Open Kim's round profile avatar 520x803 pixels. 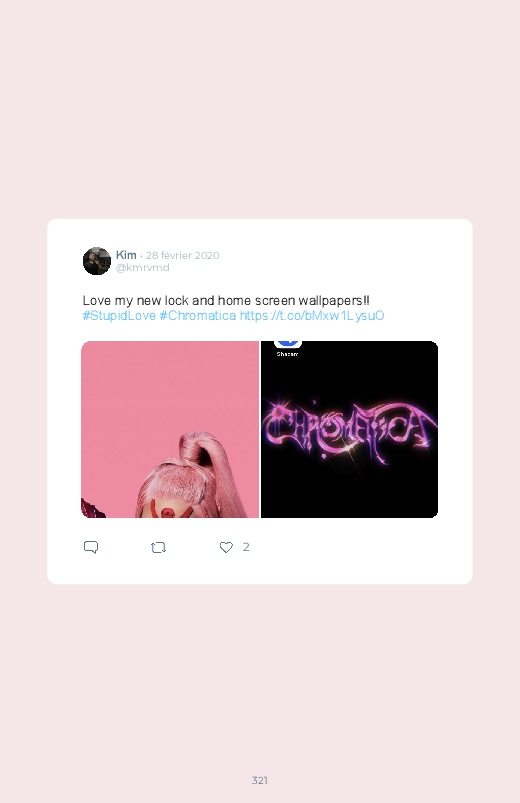[97, 261]
